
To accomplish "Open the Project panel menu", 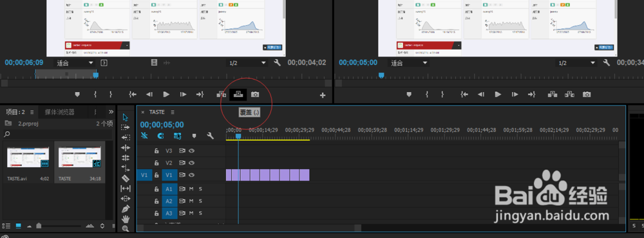I will pos(32,112).
